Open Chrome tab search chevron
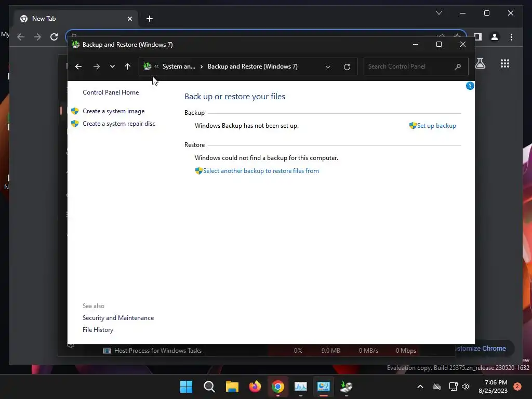This screenshot has width=532, height=399. click(438, 13)
